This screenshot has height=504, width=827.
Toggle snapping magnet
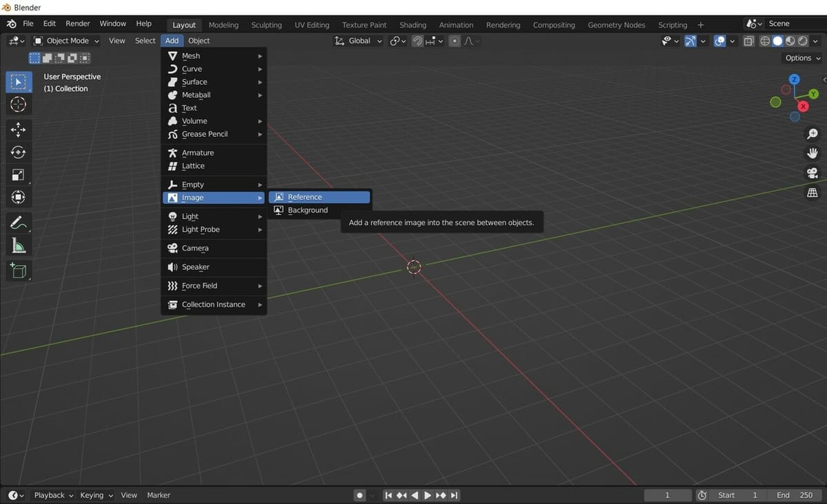click(x=418, y=41)
